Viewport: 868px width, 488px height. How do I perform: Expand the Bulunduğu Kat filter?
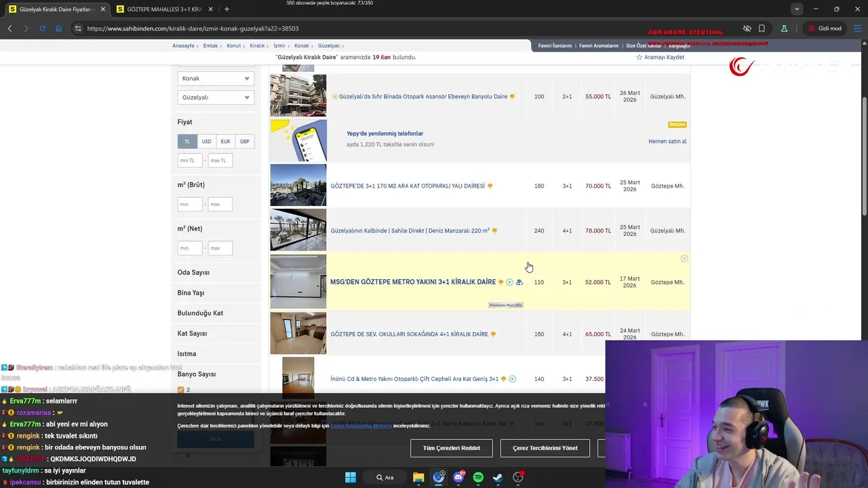tap(200, 313)
